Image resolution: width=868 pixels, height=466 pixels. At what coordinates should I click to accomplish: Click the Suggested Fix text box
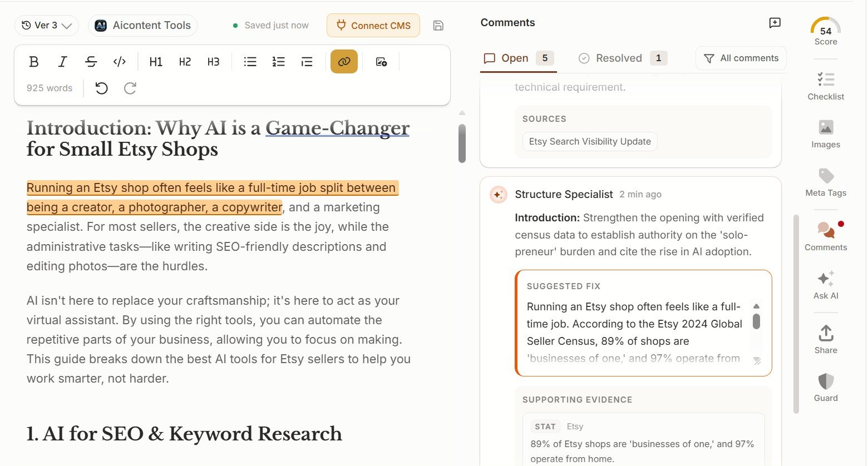[643, 323]
